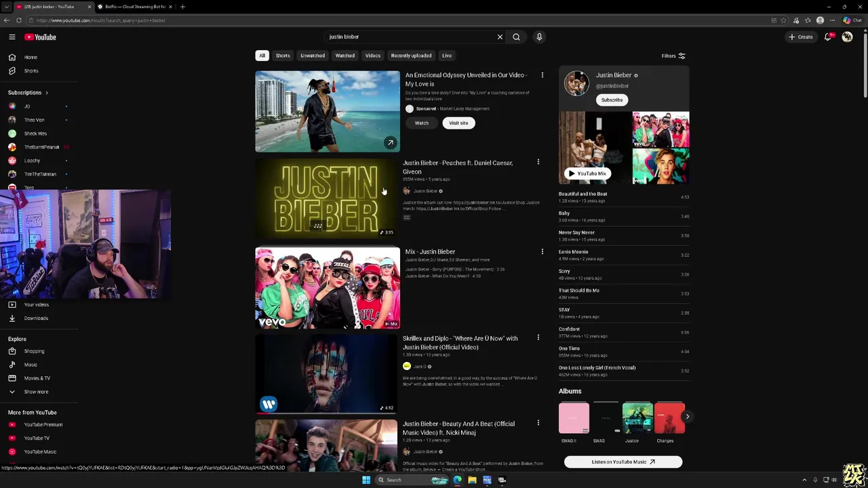Screen dimensions: 868x488
Task: Open File Explorer from taskbar
Action: pos(472,480)
